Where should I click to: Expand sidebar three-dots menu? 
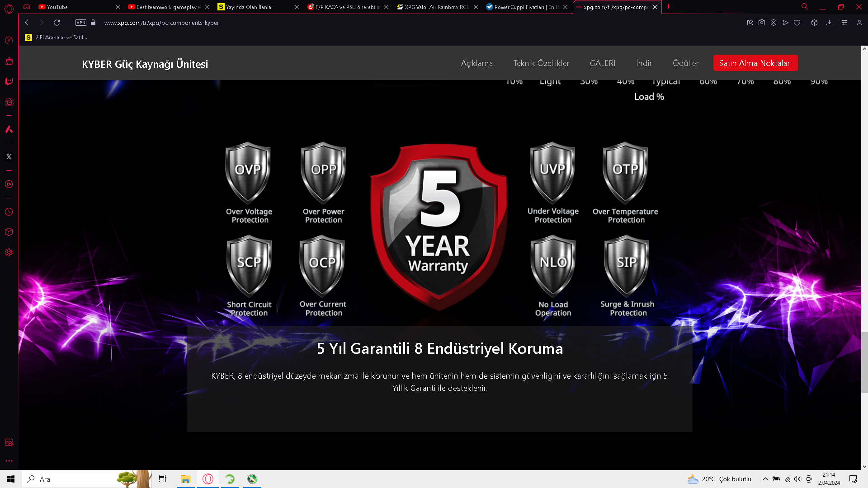coord(9,461)
